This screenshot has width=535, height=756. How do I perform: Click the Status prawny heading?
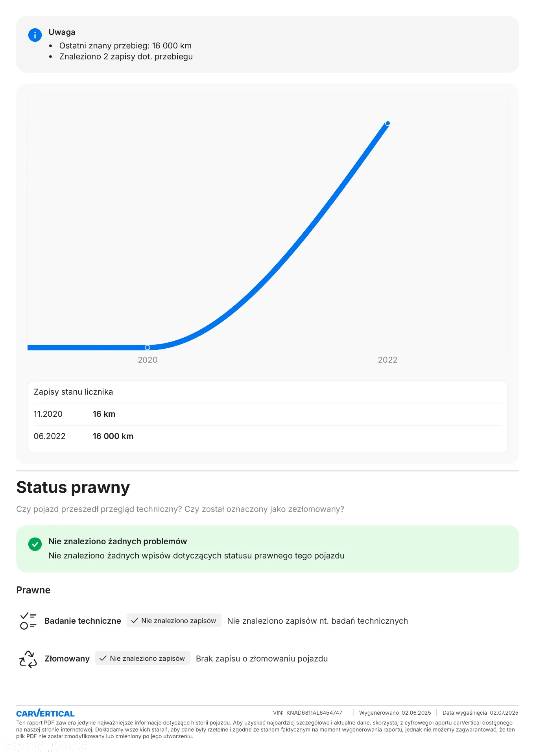coord(73,487)
